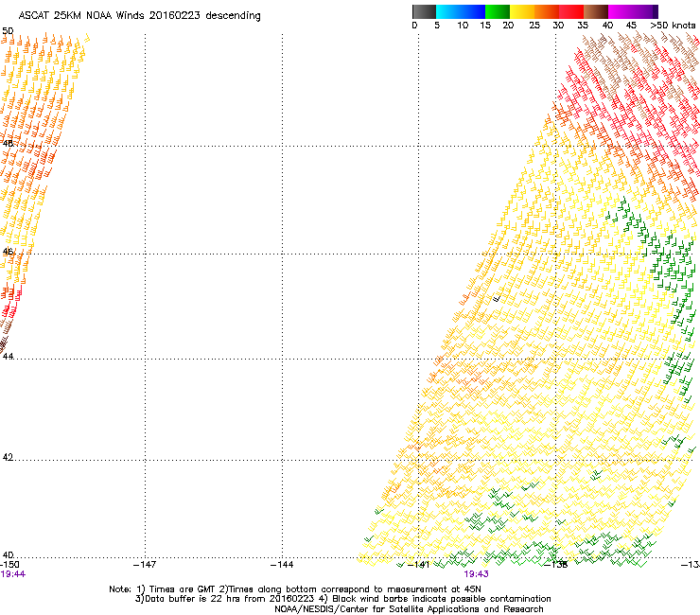Click the red 30-35 knots color segment
Image resolution: width=700 pixels, height=615 pixels.
coord(571,11)
